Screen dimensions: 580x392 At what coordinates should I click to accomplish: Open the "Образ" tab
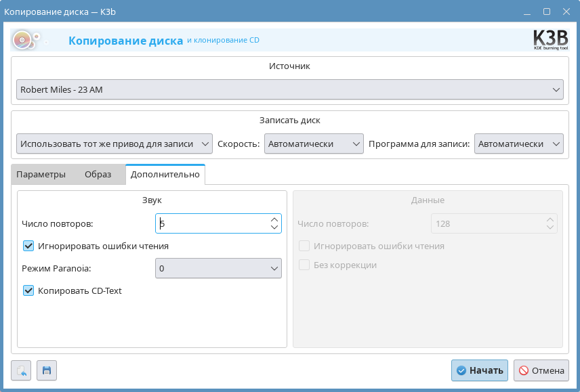pos(98,174)
